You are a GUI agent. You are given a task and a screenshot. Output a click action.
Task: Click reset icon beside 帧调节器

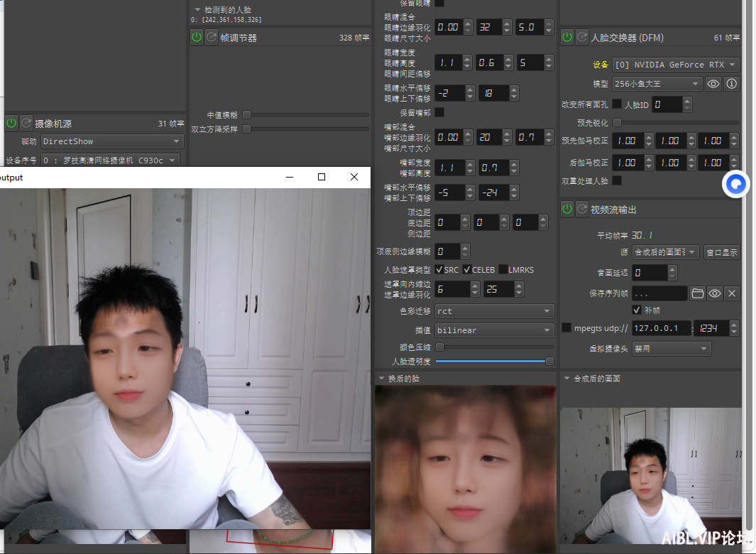pos(212,37)
